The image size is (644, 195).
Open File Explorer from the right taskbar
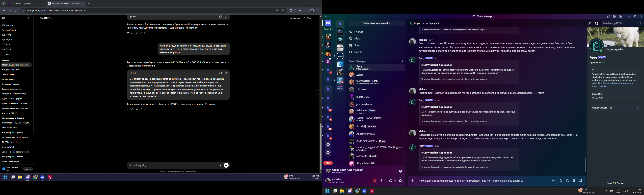(x=342, y=191)
